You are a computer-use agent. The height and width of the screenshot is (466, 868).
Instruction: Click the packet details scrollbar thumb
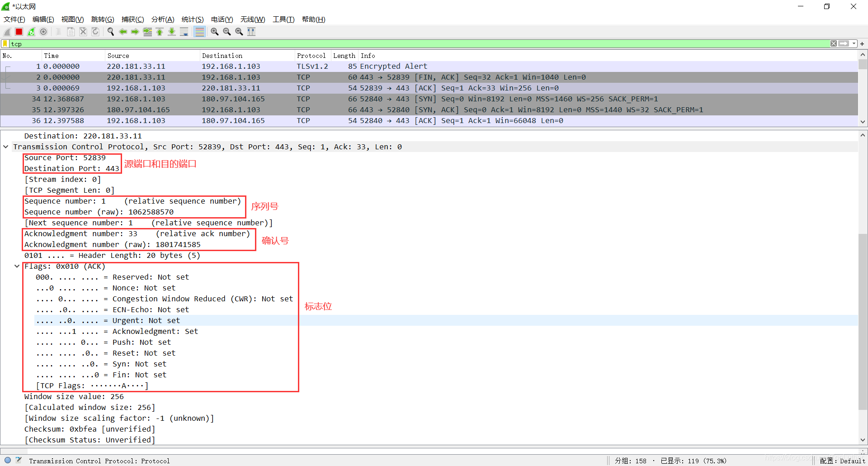[863, 322]
